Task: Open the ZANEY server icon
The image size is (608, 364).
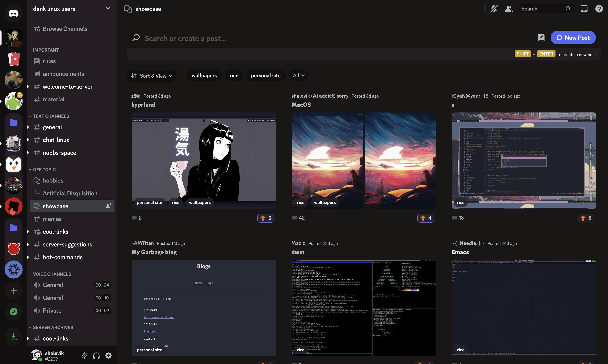Action: click(14, 143)
